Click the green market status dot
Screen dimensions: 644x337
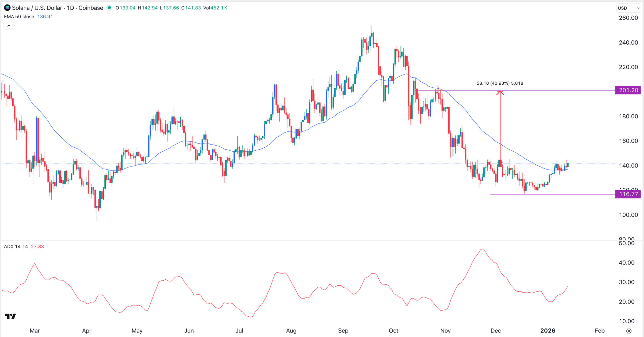[x=109, y=8]
